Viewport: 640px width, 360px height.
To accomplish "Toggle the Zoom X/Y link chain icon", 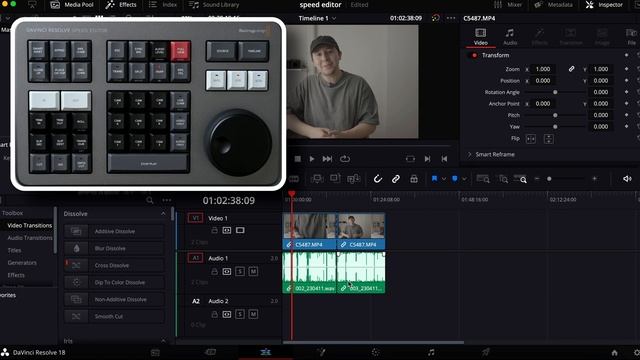I will point(571,69).
